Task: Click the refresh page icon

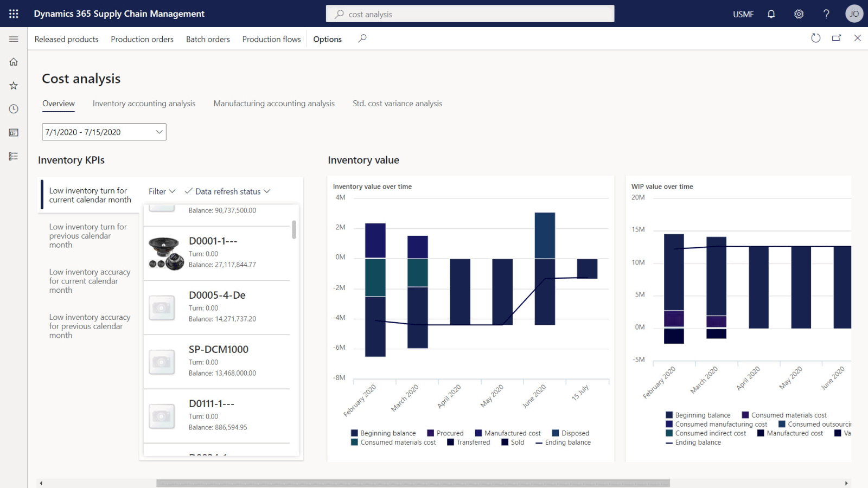Action: click(815, 38)
